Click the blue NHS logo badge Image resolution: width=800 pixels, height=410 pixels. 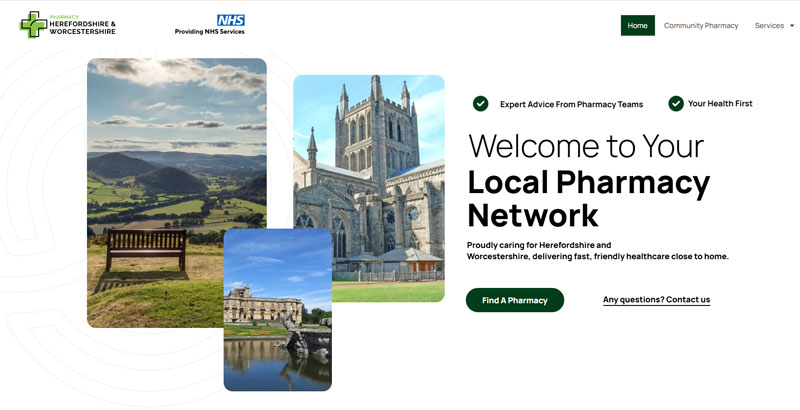[231, 20]
